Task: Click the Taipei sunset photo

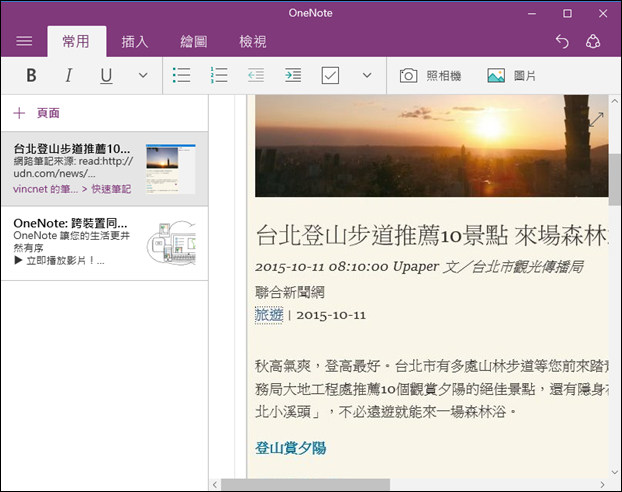Action: click(x=431, y=146)
